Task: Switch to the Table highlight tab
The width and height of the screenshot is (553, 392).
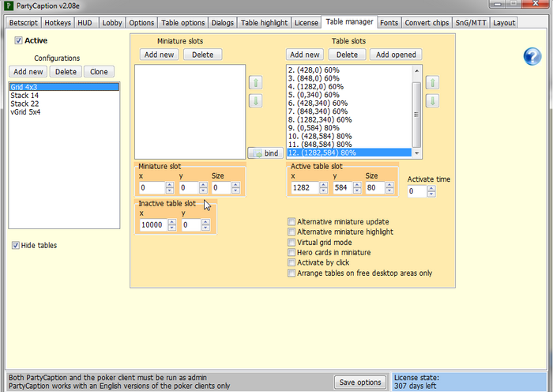Action: [264, 23]
